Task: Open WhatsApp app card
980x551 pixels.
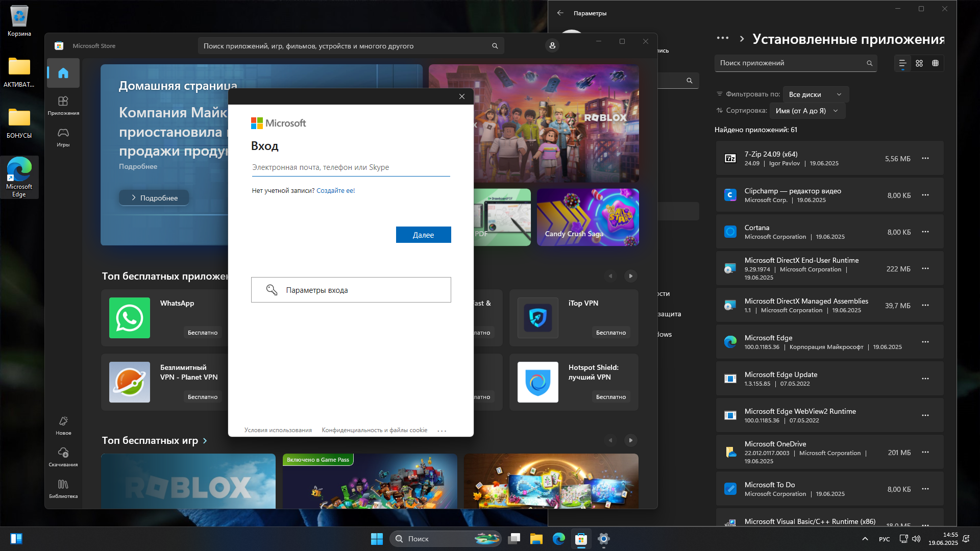Action: click(164, 318)
